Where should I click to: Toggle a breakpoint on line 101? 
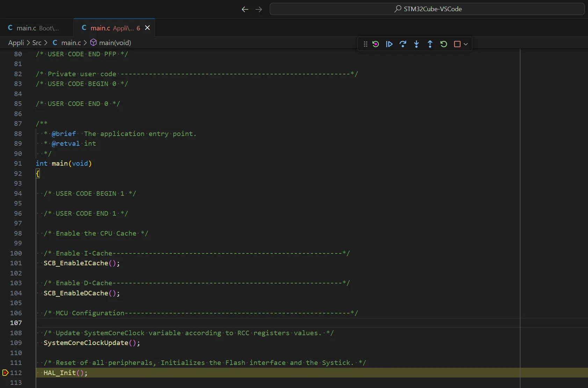pos(6,263)
